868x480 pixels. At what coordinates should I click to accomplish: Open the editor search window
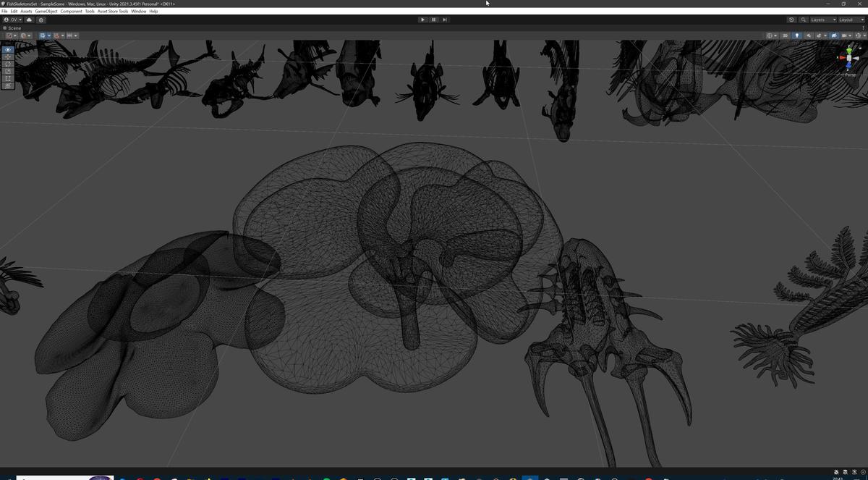pos(803,20)
